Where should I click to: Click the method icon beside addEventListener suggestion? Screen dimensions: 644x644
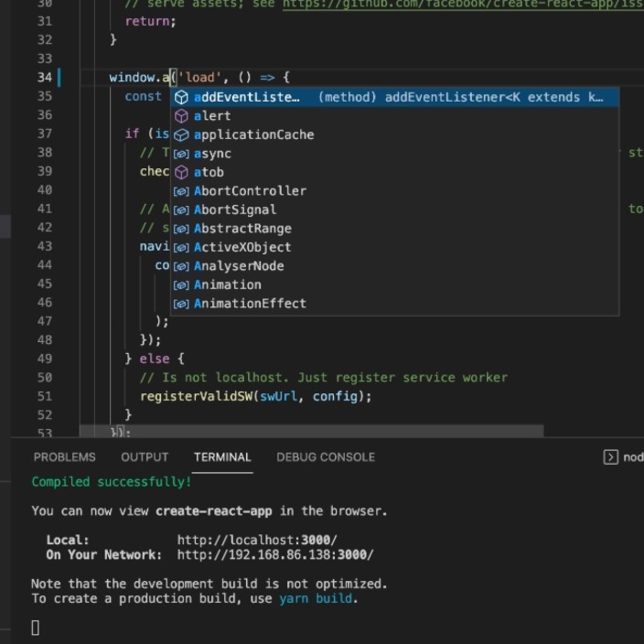(181, 97)
